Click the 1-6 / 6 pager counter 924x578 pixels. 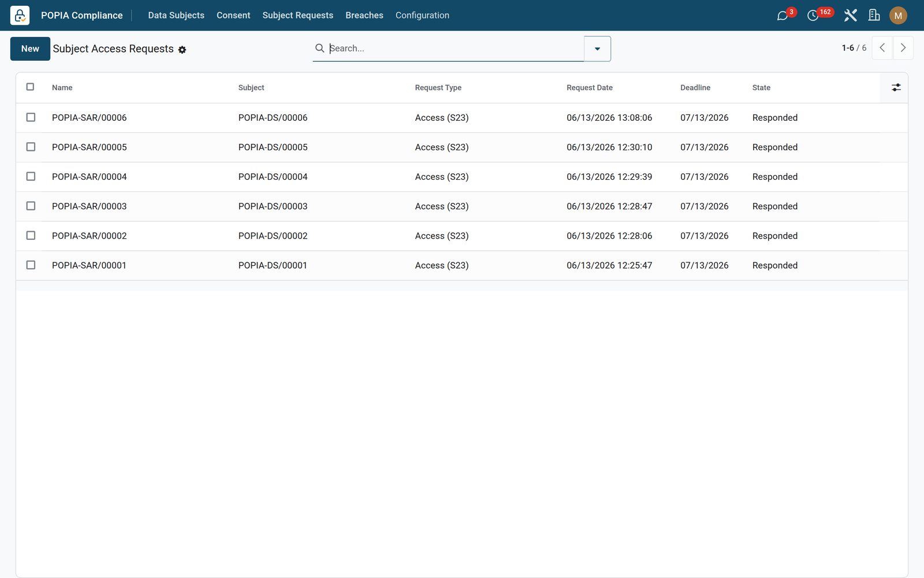854,48
